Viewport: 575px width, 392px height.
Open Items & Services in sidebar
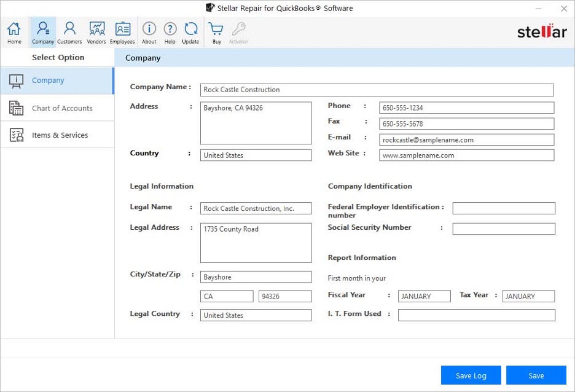click(57, 135)
